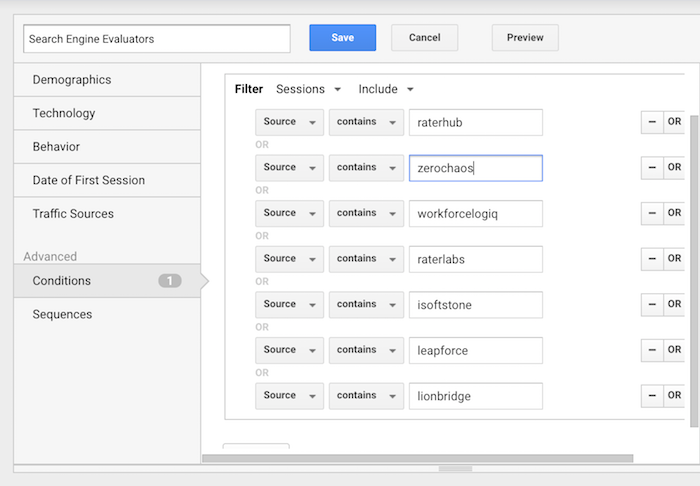Remove the zerochaos filter row
The image size is (700, 486).
[652, 167]
